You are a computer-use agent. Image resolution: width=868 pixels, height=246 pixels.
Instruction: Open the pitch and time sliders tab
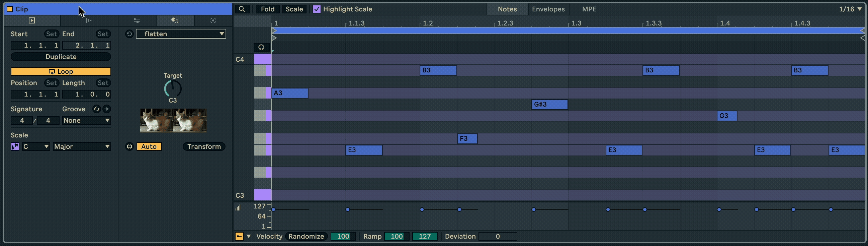(137, 20)
